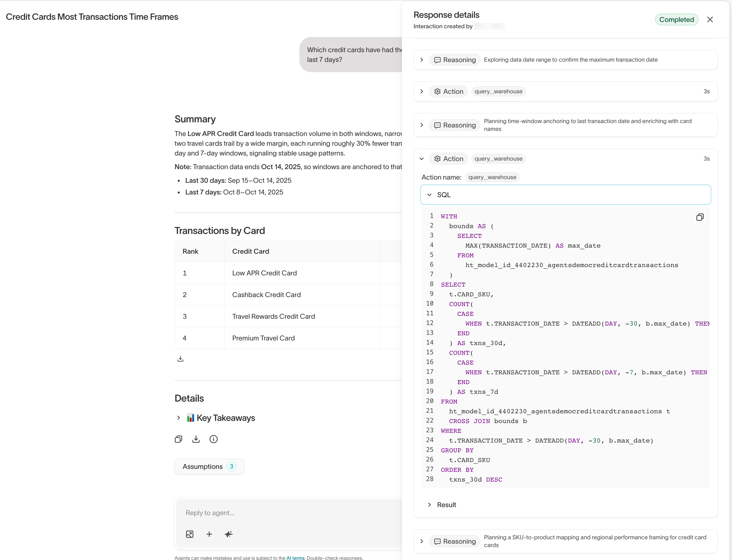Click the query_warehouse action name chip
Viewport: 732px width, 560px height.
click(x=492, y=177)
